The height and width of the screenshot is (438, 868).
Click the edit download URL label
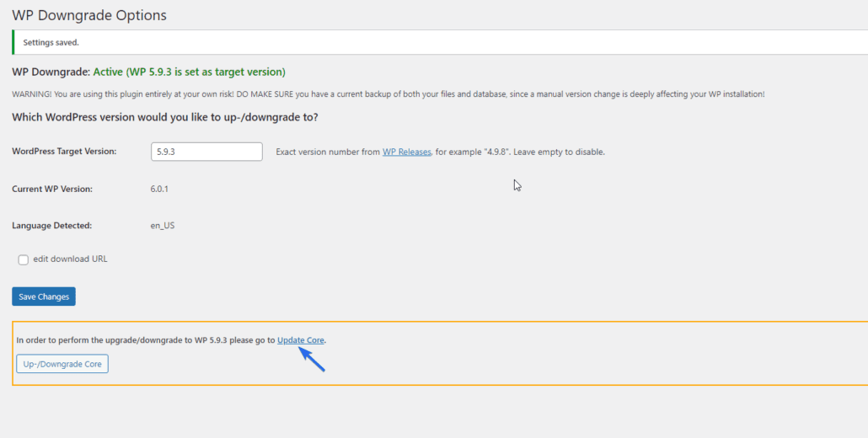tap(70, 259)
